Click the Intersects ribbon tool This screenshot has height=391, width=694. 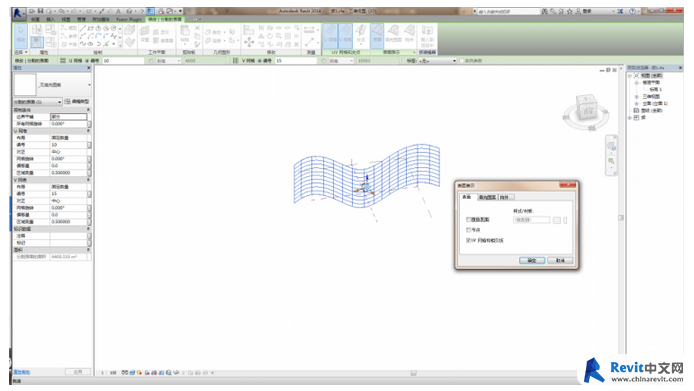[361, 35]
